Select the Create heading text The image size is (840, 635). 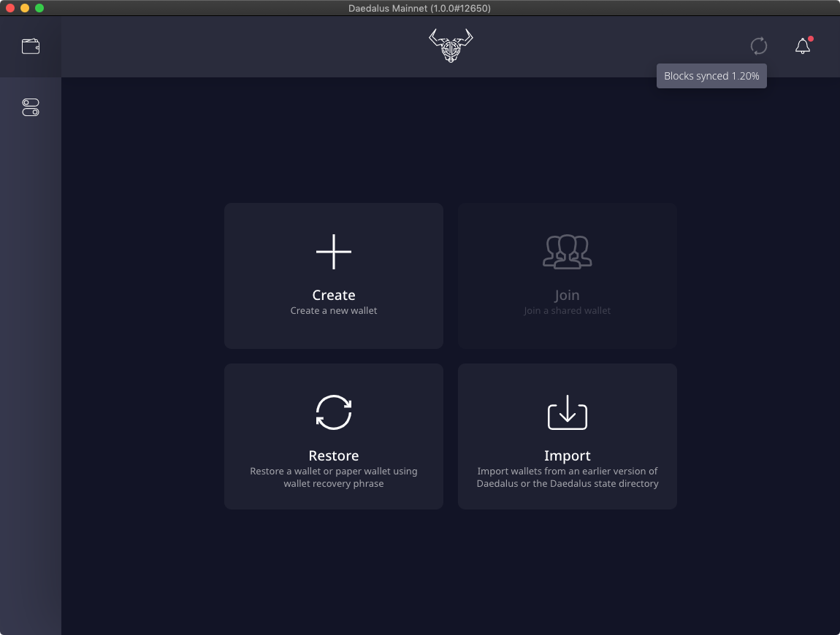pos(334,295)
